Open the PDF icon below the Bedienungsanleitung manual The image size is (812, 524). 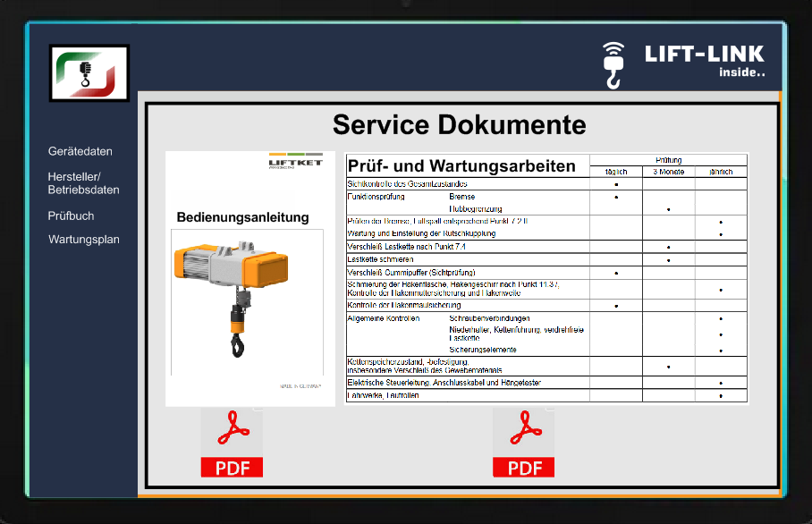click(x=232, y=443)
